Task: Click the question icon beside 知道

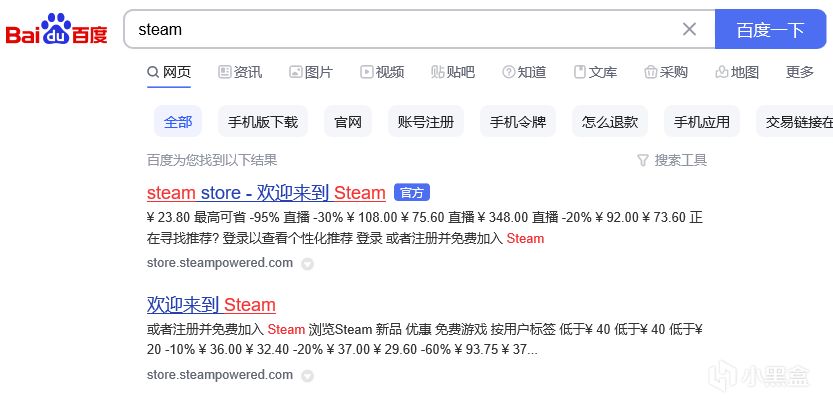Action: coord(508,72)
